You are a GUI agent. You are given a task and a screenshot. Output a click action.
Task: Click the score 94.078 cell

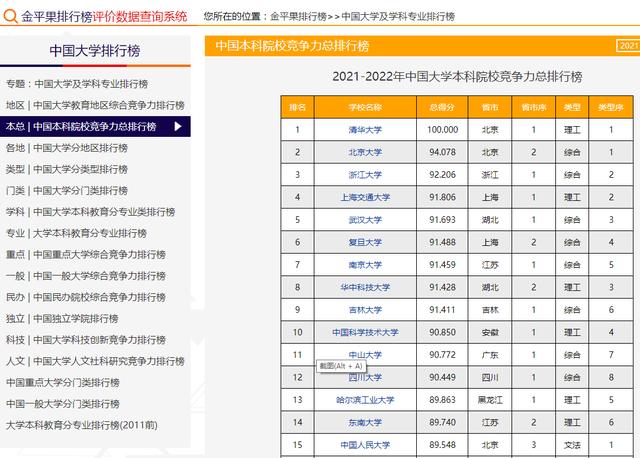point(442,152)
